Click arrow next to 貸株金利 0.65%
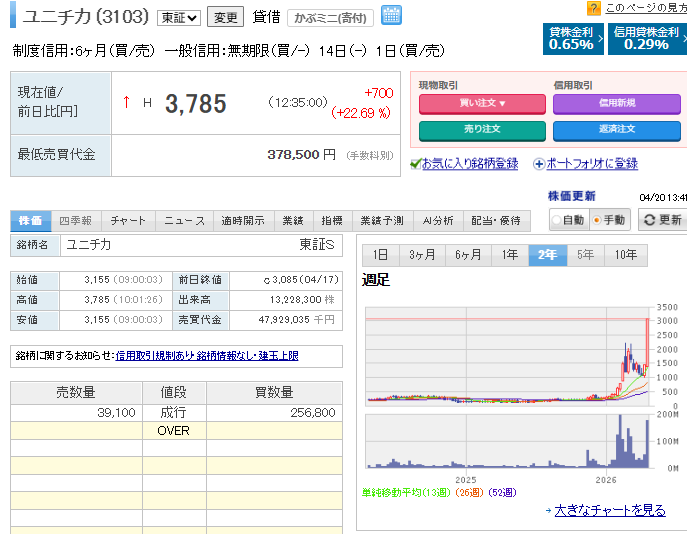This screenshot has height=534, width=687. [600, 39]
